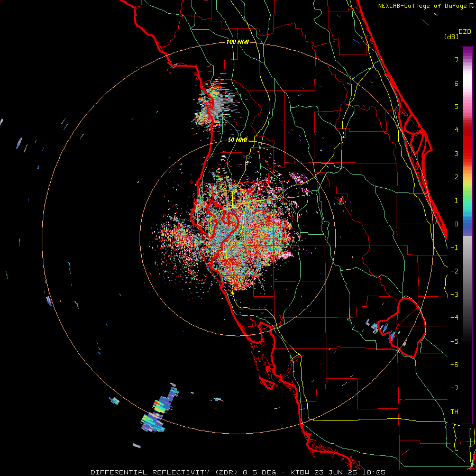Click the black radar site marker
This screenshot has width=476, height=476.
click(239, 237)
